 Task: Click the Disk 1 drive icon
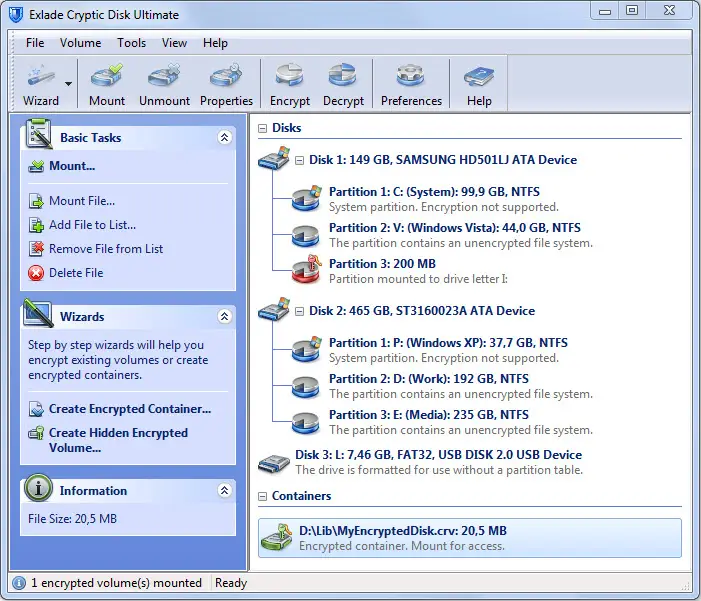[274, 158]
